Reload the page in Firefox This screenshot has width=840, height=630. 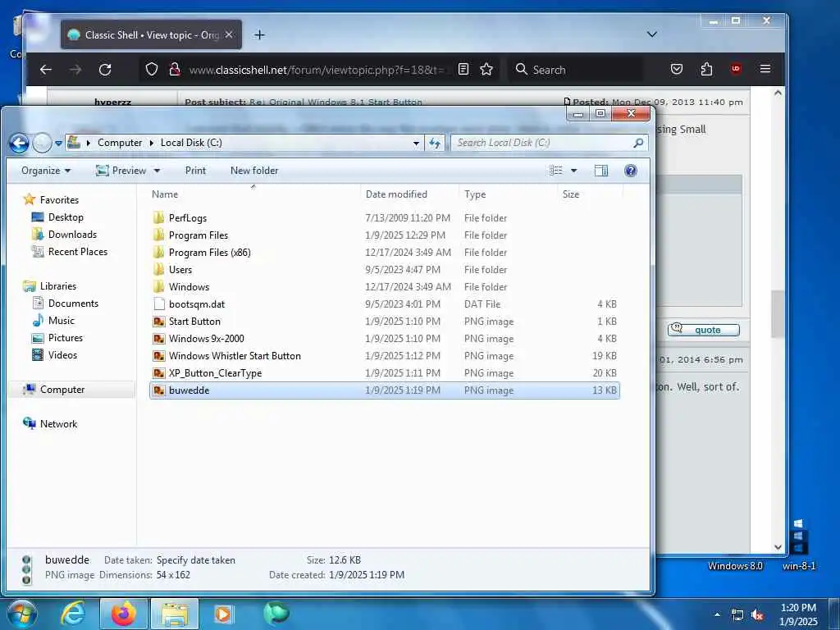105,69
